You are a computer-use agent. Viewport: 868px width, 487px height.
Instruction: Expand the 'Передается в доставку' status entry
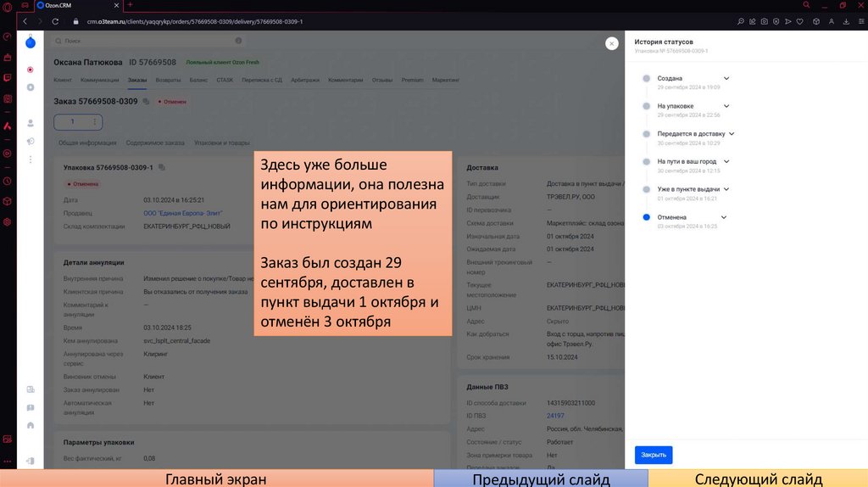(x=732, y=134)
